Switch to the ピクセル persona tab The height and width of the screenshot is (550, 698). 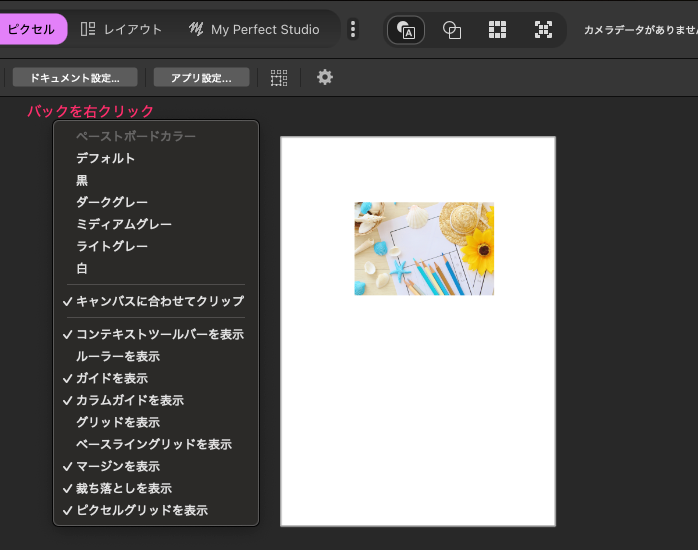click(x=32, y=29)
